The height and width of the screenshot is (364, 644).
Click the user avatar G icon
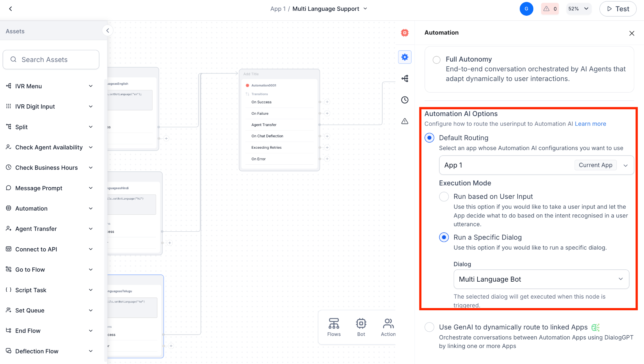[x=526, y=9]
